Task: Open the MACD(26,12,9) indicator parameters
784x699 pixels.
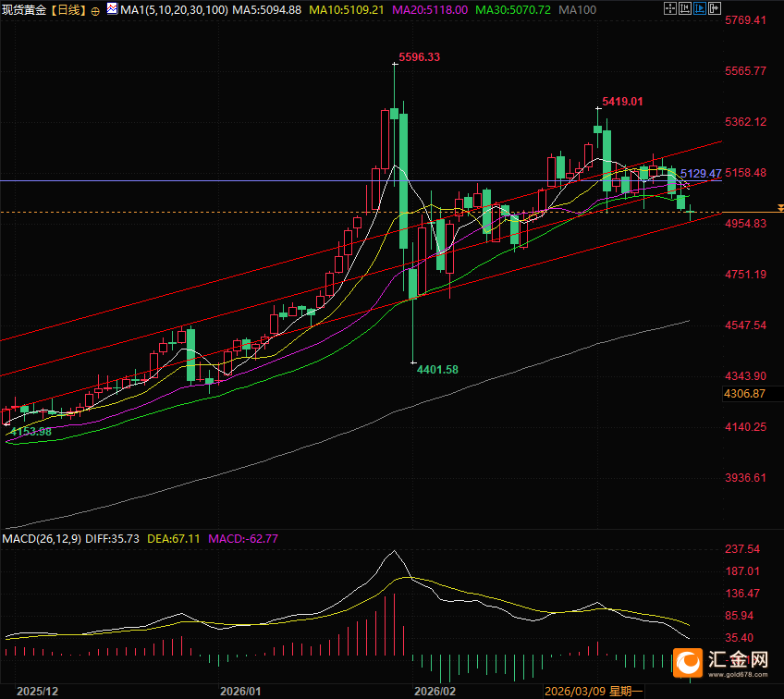Action: pyautogui.click(x=42, y=539)
